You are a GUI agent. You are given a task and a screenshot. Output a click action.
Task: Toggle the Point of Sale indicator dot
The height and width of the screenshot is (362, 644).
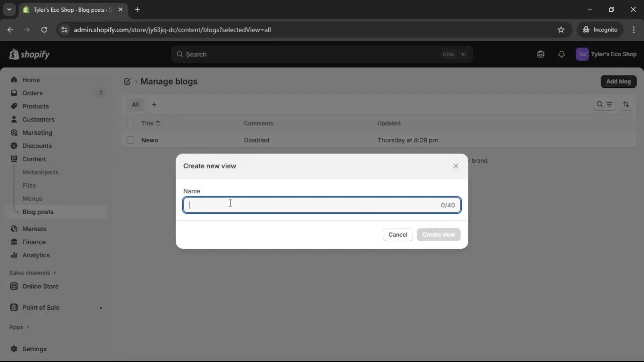(x=101, y=308)
